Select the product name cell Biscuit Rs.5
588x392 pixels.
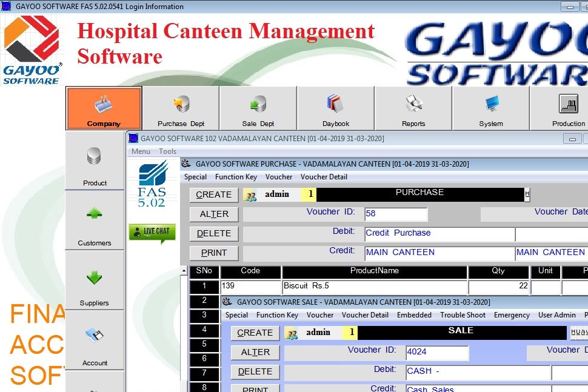coord(375,287)
